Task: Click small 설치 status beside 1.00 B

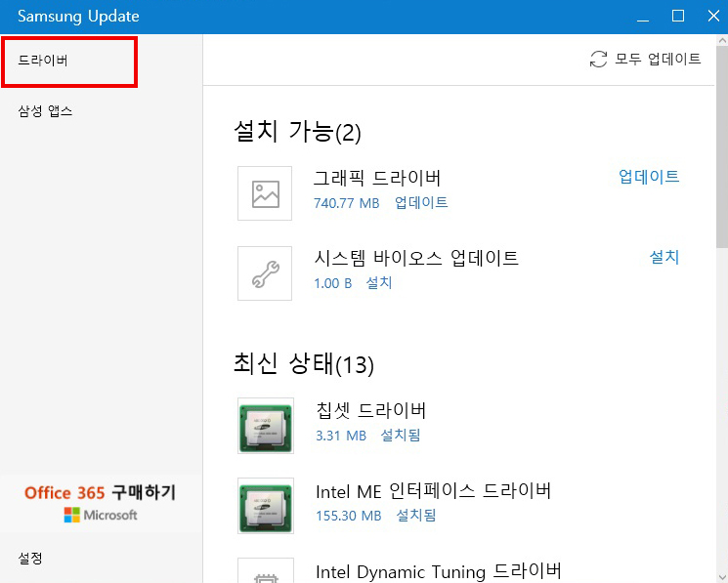Action: 379,283
